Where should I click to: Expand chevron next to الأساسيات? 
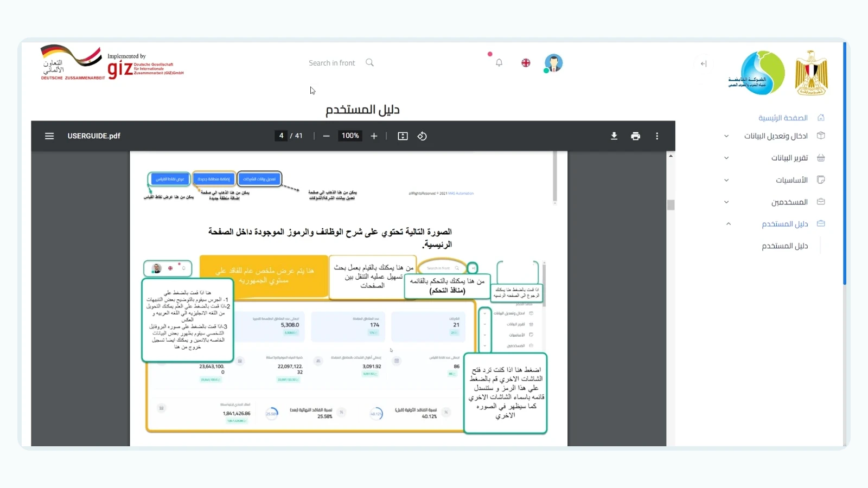(x=726, y=181)
